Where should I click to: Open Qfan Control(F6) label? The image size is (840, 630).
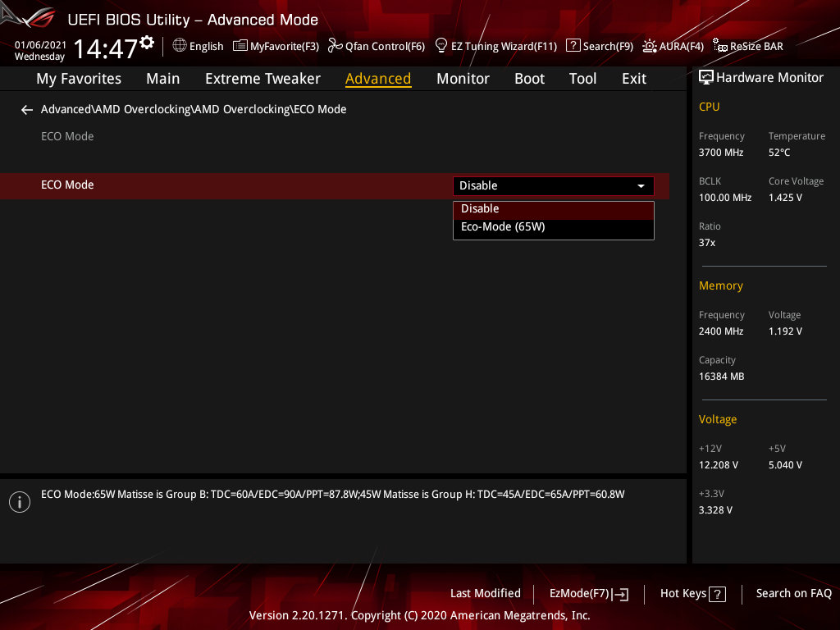tap(385, 47)
